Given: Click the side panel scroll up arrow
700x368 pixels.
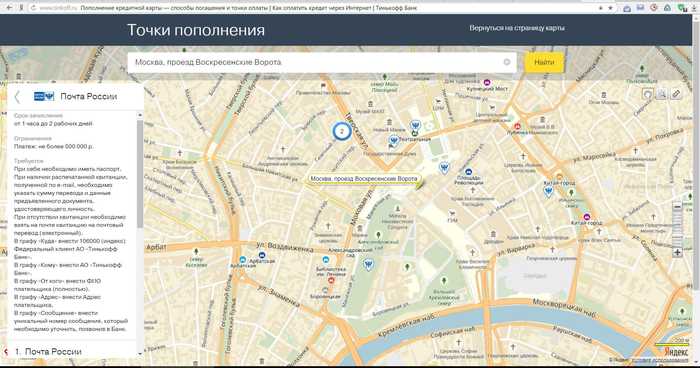Looking at the screenshot, I should (x=140, y=115).
